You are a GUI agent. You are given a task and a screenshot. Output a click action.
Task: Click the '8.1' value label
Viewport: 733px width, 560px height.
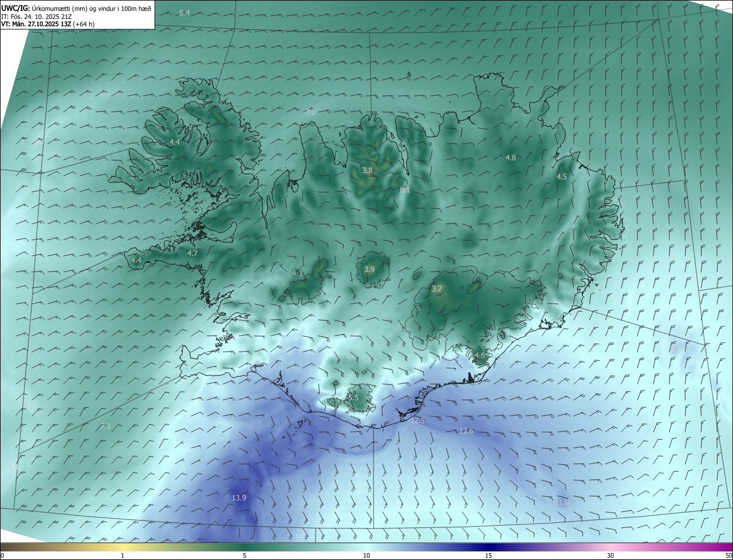pos(405,190)
